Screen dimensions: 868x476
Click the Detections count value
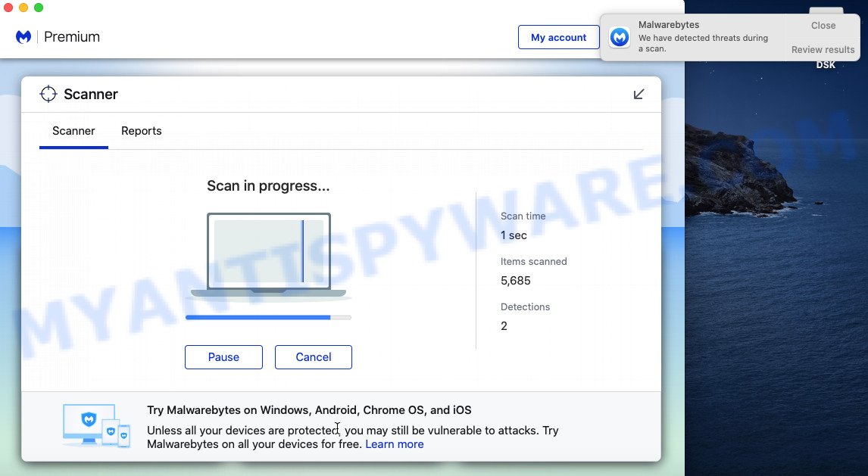coord(504,326)
